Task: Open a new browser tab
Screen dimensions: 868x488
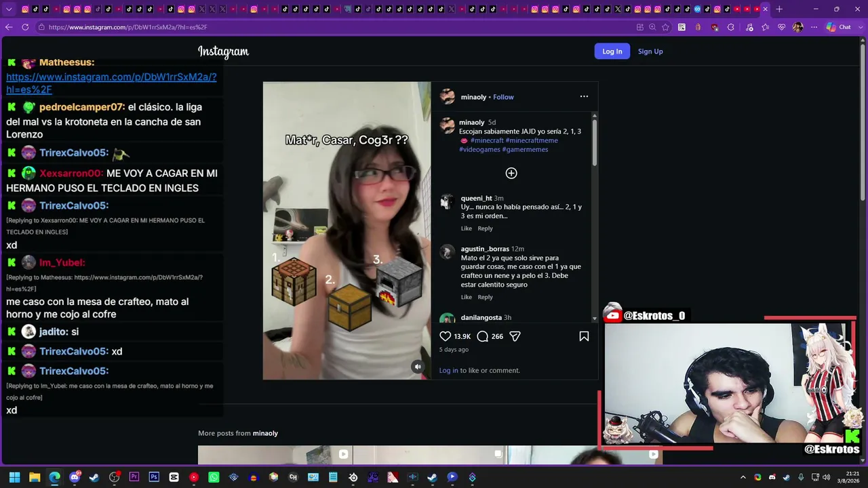Action: pos(779,9)
